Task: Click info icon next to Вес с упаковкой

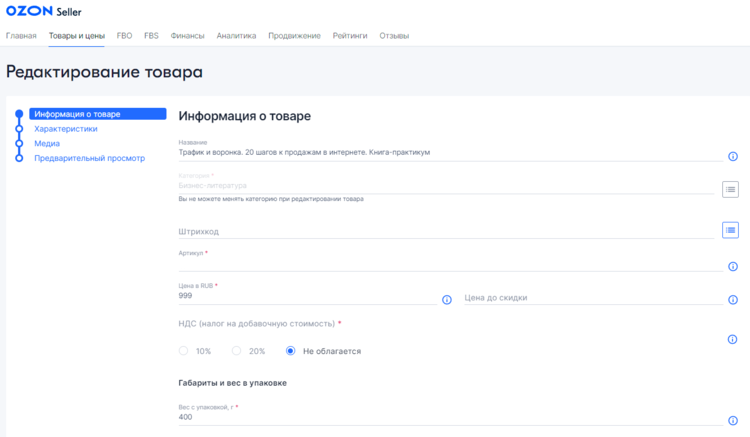Action: pos(732,421)
